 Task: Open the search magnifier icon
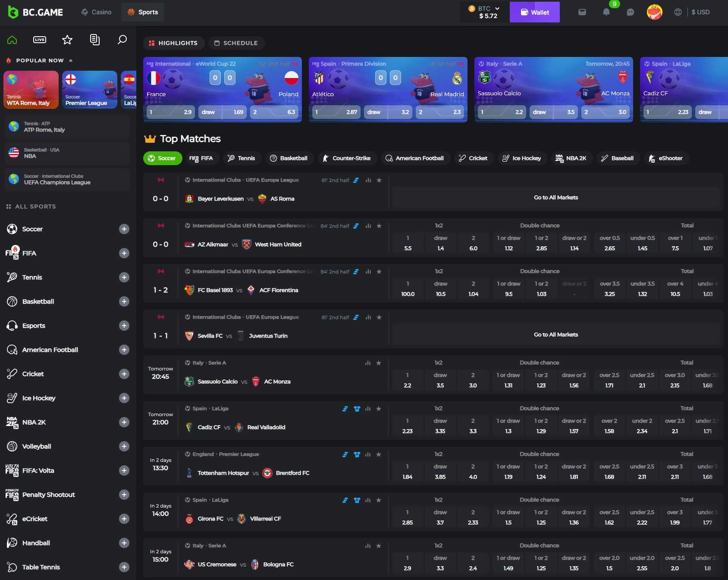point(122,40)
